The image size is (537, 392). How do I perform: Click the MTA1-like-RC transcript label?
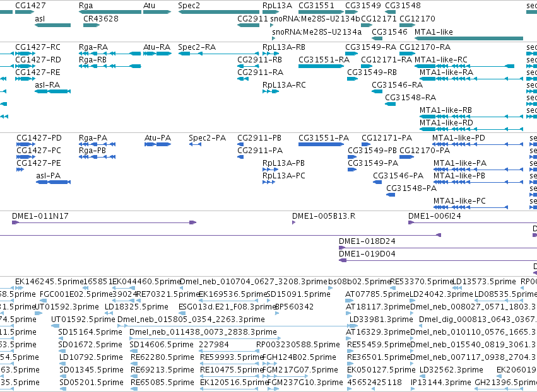coord(440,60)
